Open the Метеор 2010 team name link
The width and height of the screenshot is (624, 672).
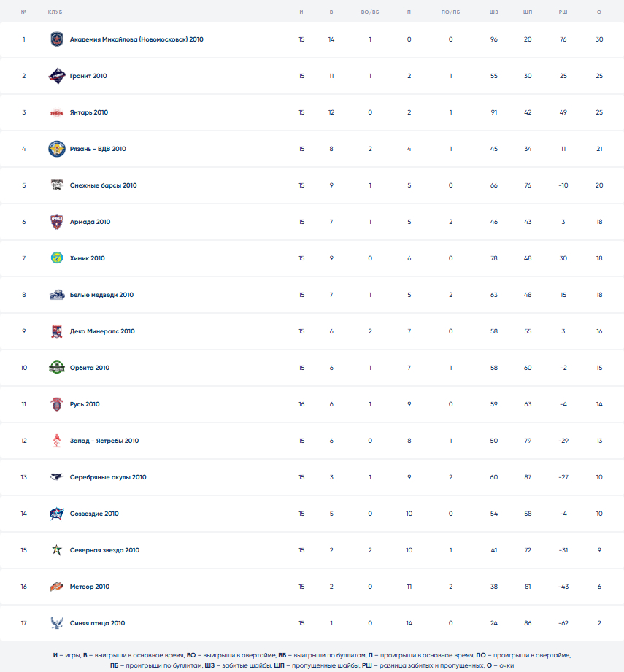pyautogui.click(x=89, y=587)
